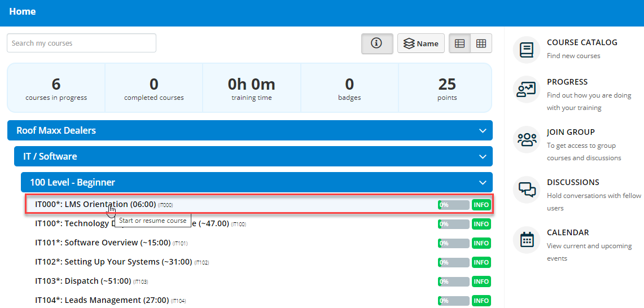The width and height of the screenshot is (644, 308).
Task: Open DISCUSSIONS link
Action: pos(573,182)
